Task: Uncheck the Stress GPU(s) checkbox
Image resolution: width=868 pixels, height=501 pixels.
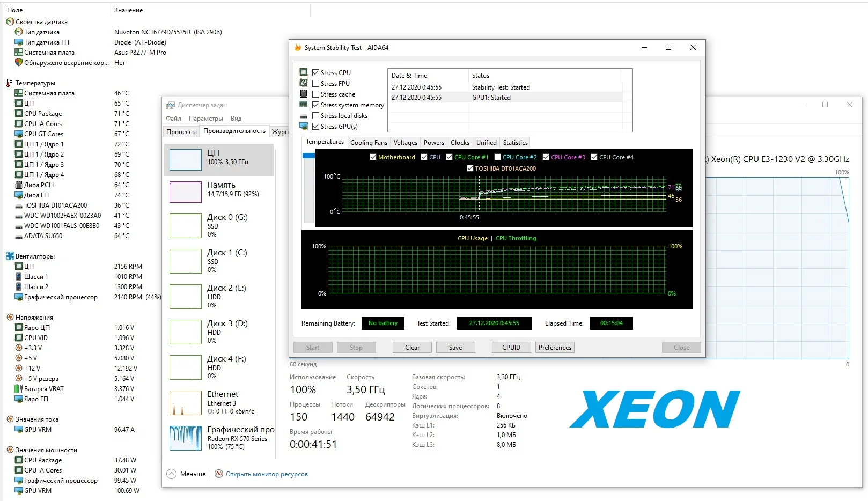Action: pos(316,127)
